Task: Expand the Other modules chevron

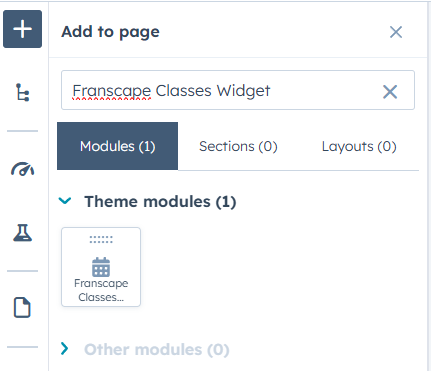Action: [x=65, y=348]
